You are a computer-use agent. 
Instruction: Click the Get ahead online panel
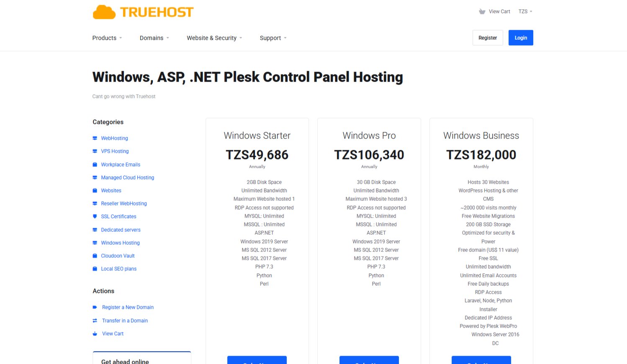141,360
